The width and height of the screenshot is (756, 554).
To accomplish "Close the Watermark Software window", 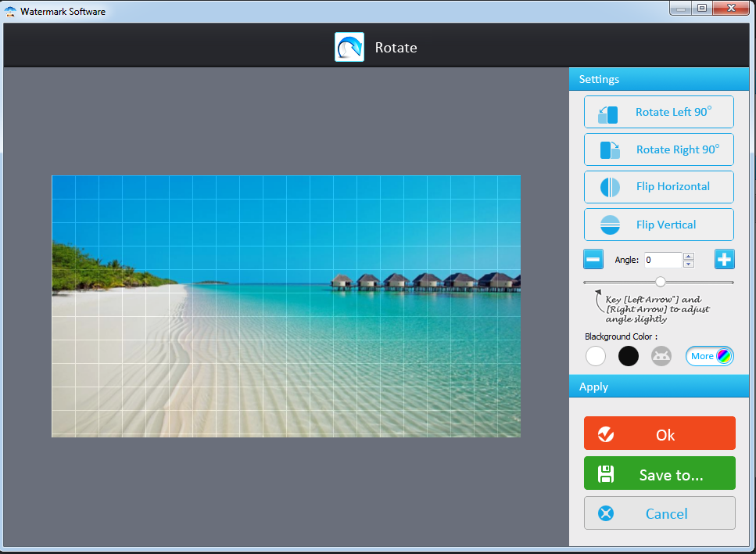I will click(730, 8).
